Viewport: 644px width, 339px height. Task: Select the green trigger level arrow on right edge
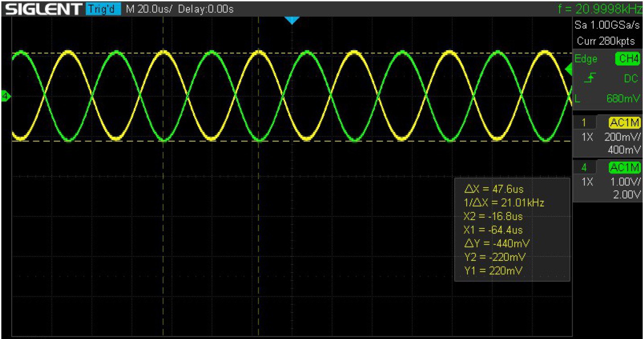pyautogui.click(x=568, y=70)
